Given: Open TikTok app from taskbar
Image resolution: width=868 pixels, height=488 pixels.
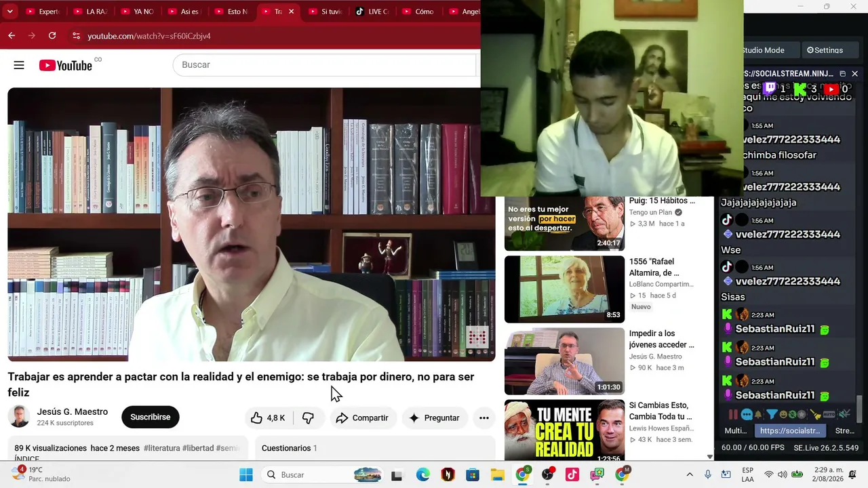Looking at the screenshot, I should coord(572,474).
